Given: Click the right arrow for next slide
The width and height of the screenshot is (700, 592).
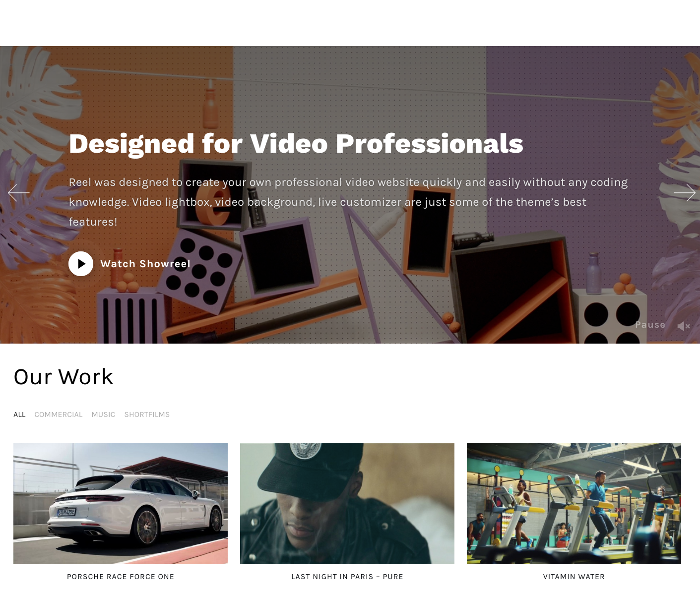Looking at the screenshot, I should 685,192.
